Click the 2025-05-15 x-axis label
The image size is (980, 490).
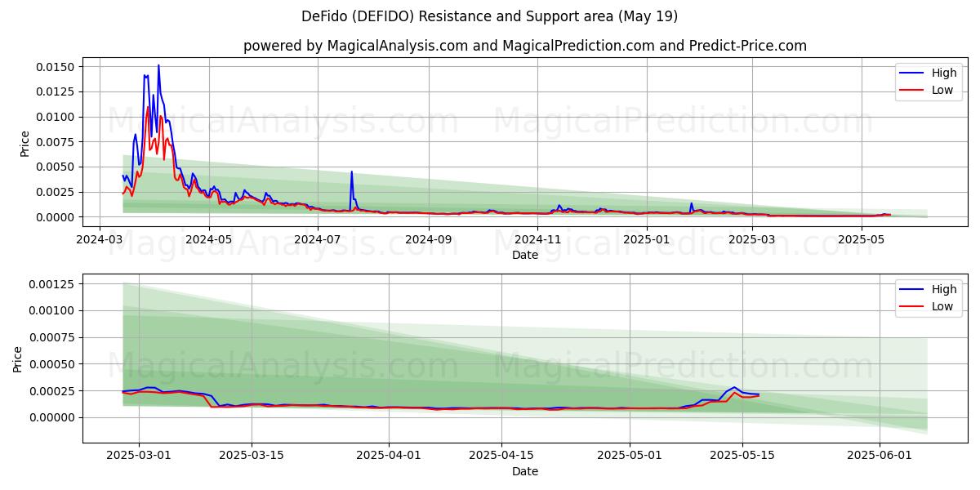click(x=743, y=456)
